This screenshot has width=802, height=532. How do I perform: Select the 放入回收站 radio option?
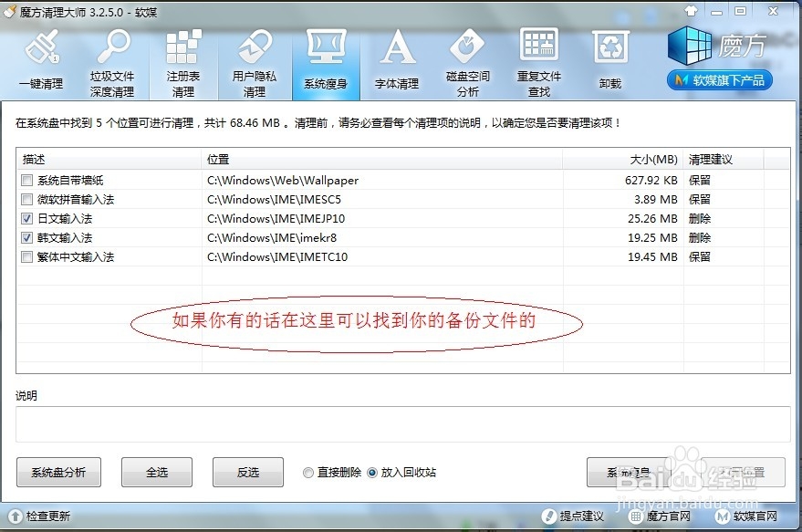point(372,473)
